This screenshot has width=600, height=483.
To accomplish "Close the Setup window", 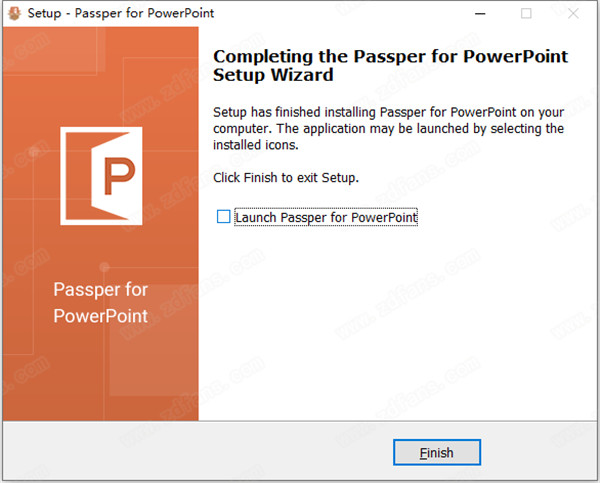I will 573,13.
